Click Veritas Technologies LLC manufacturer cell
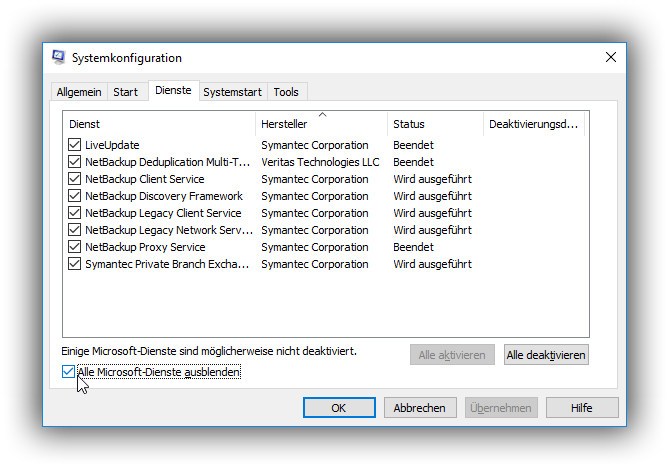Viewport: 669px width, 469px height. tap(320, 162)
